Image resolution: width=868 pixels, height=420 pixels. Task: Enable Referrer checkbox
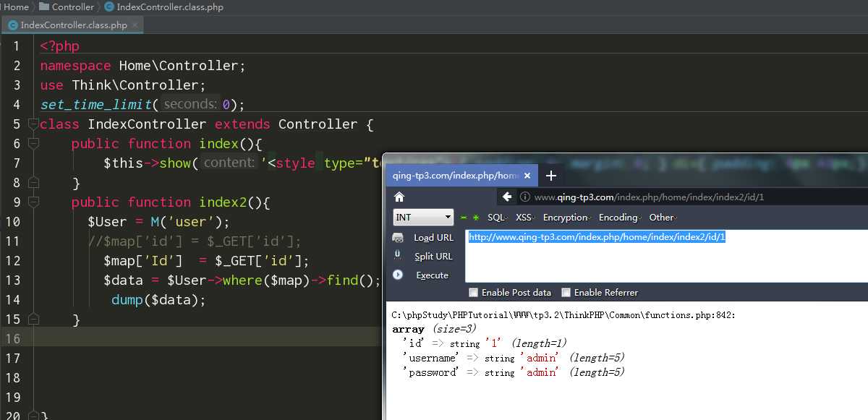566,293
